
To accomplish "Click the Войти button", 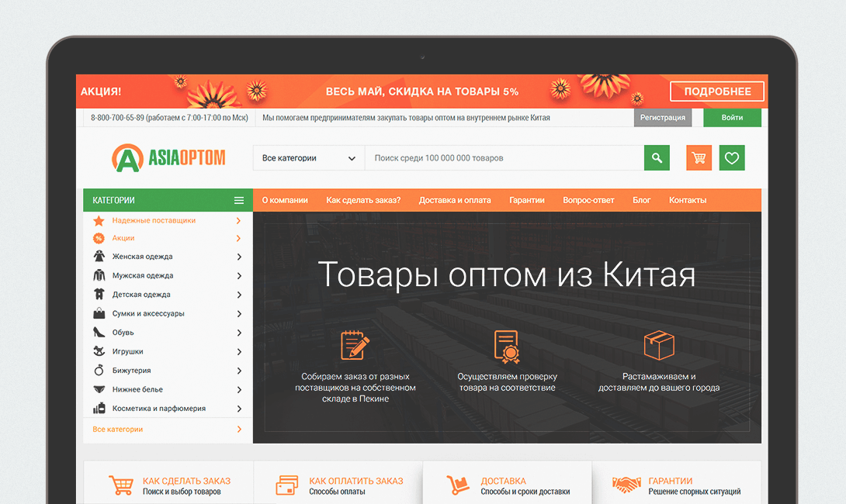I will (x=732, y=118).
